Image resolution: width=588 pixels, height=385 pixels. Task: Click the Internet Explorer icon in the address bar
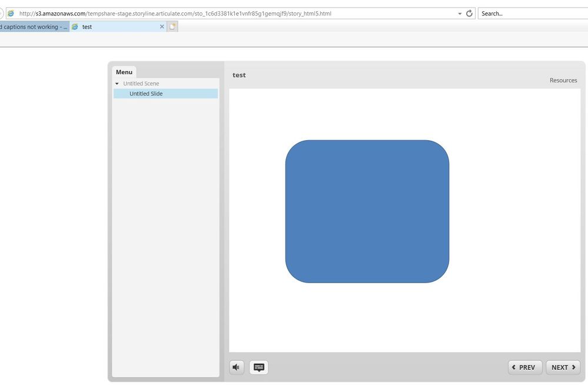pyautogui.click(x=11, y=14)
